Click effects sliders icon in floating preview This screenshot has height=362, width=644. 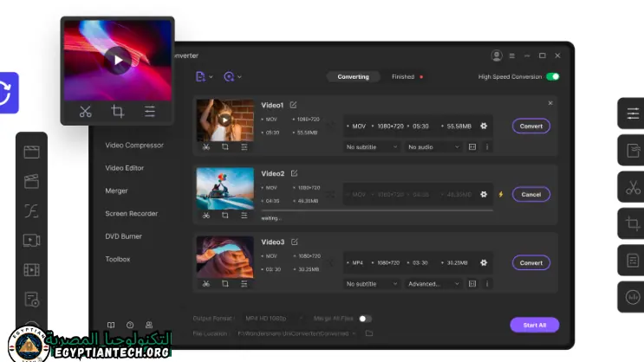[x=149, y=112]
